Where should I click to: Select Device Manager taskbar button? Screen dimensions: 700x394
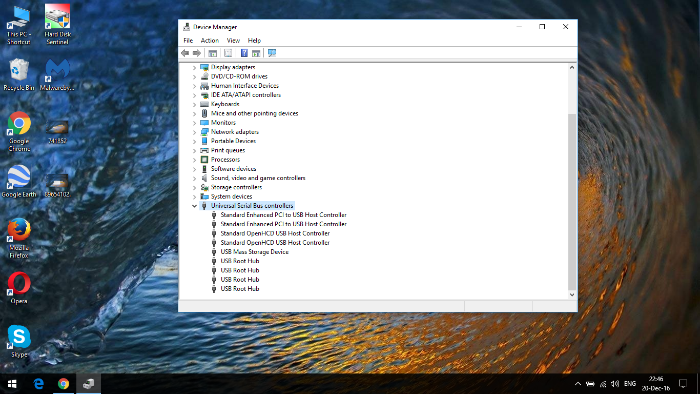[88, 384]
